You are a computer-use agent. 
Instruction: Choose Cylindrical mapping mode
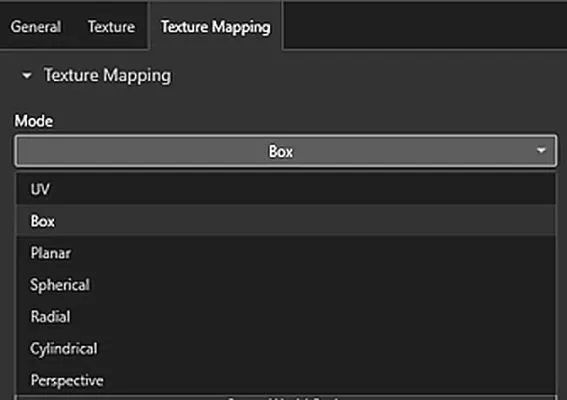pos(285,348)
